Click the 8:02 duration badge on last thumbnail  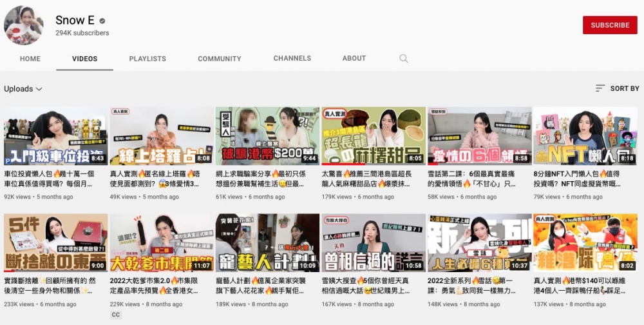click(x=627, y=265)
